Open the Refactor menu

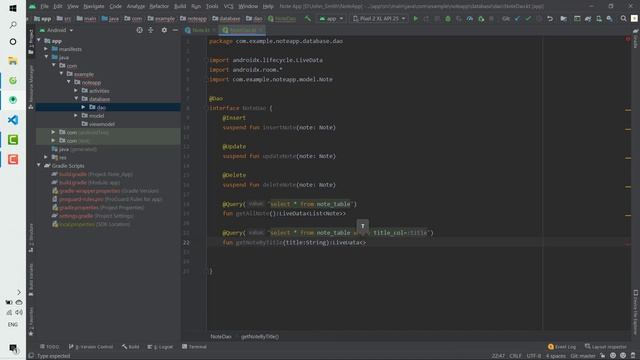(x=159, y=7)
